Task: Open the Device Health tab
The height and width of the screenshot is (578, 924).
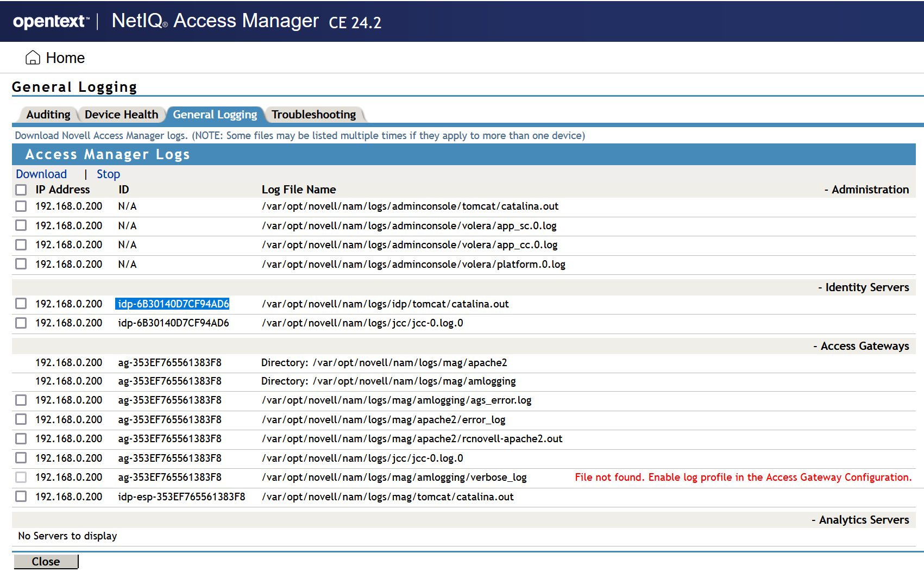Action: click(x=122, y=115)
